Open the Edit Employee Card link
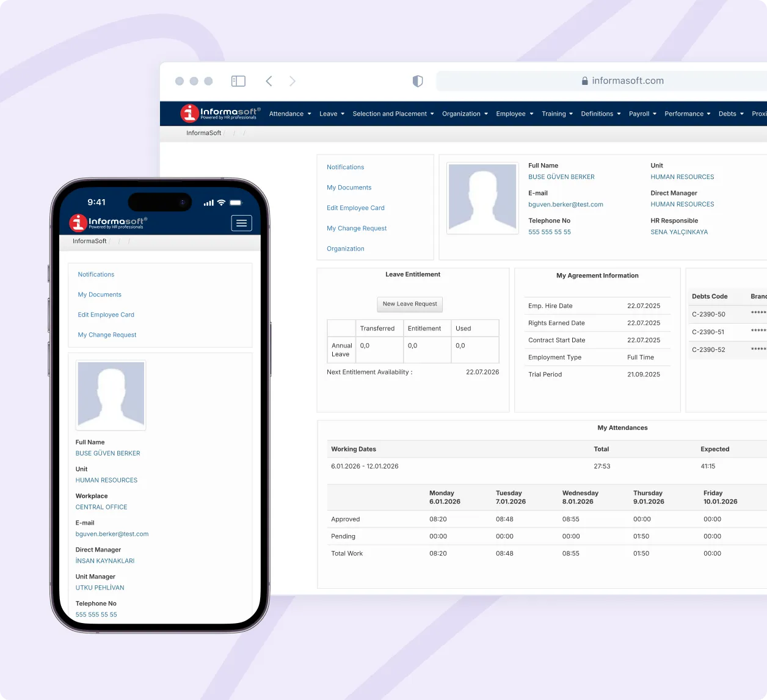 (355, 208)
